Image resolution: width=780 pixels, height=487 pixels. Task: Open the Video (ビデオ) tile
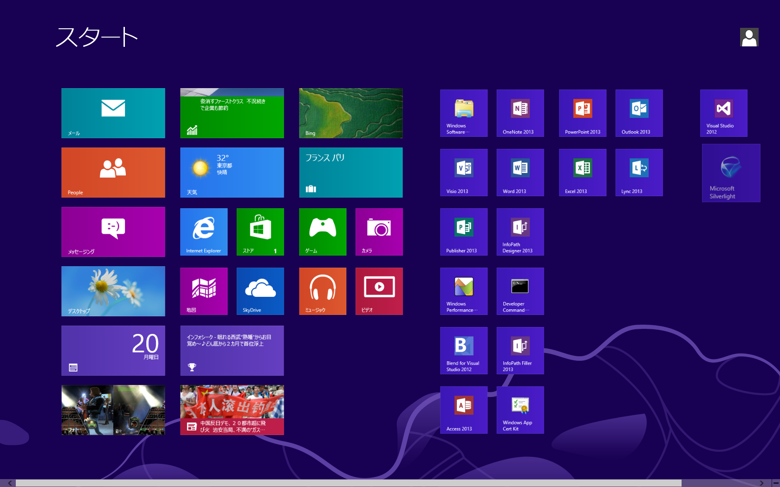point(379,291)
